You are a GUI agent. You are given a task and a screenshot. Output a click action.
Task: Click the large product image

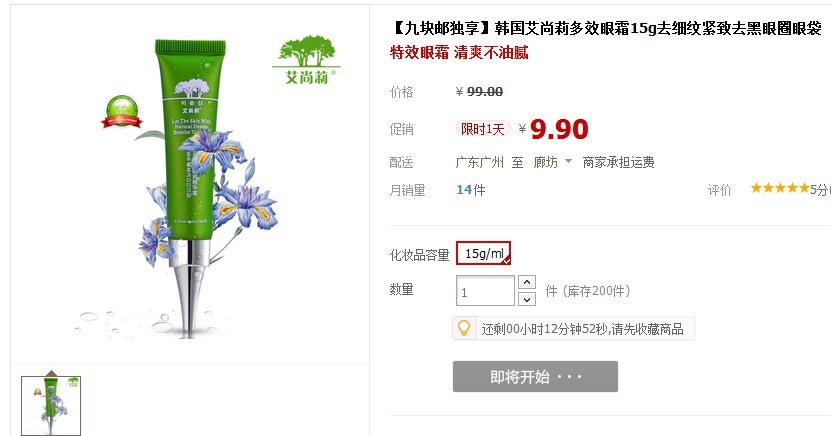tap(190, 184)
